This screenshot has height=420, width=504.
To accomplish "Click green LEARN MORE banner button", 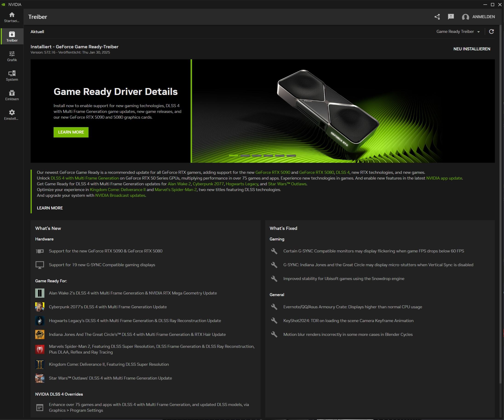I will pos(71,132).
